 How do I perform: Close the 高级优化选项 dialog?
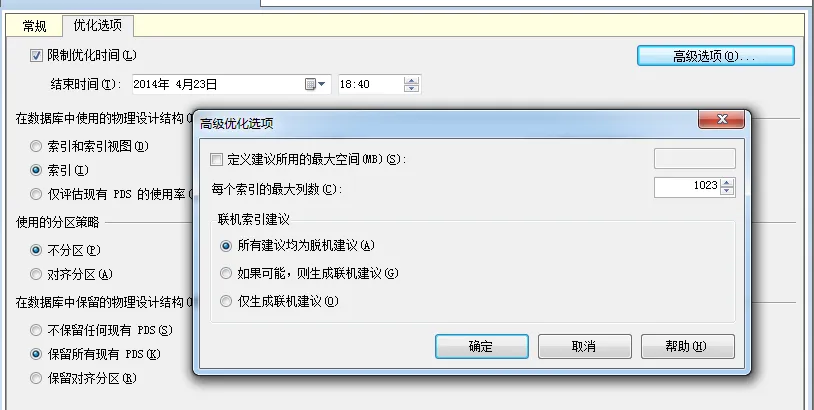[x=722, y=119]
